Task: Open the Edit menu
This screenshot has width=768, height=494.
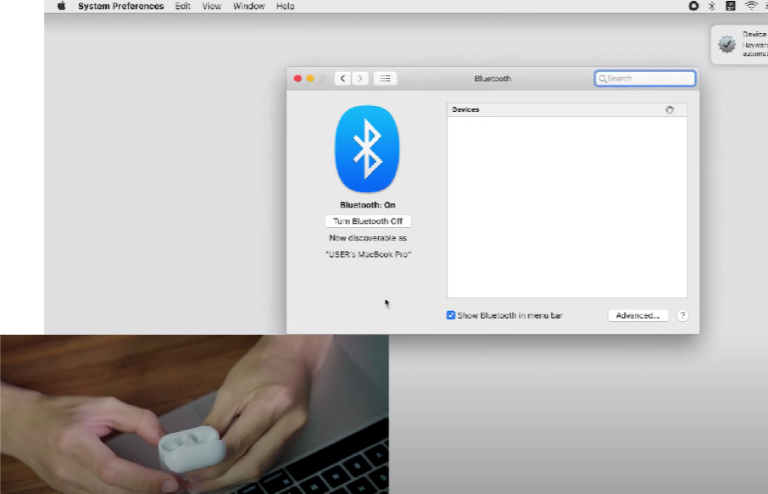Action: coord(183,6)
